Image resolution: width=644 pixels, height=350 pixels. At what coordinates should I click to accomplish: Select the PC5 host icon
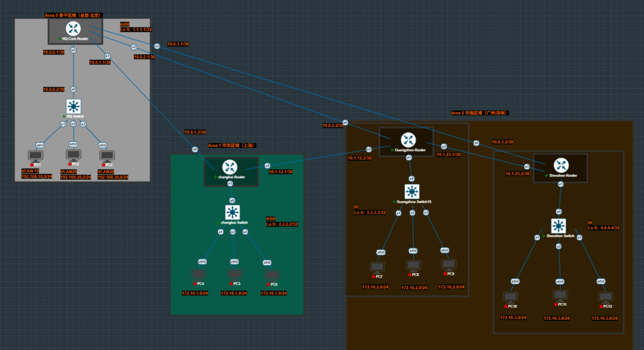[x=235, y=274]
